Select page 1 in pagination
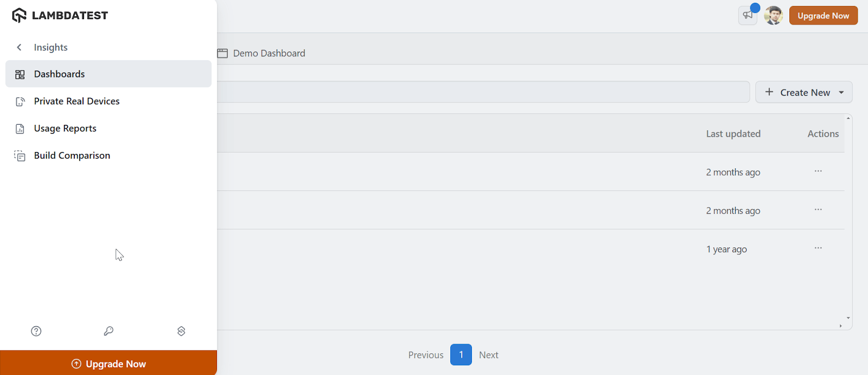This screenshot has width=868, height=375. tap(461, 355)
